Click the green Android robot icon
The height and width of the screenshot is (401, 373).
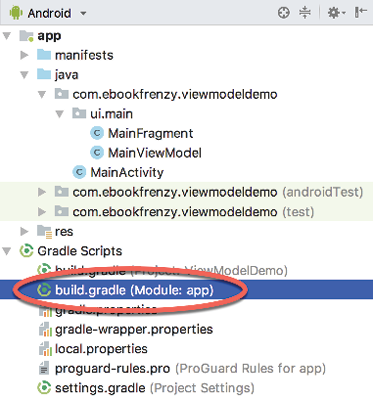16,13
